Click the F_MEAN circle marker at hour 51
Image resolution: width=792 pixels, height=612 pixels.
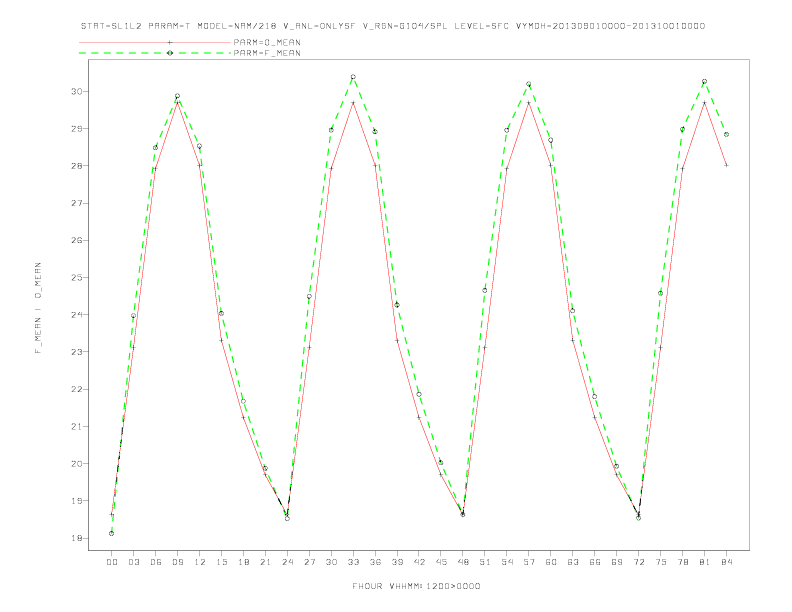pyautogui.click(x=485, y=290)
